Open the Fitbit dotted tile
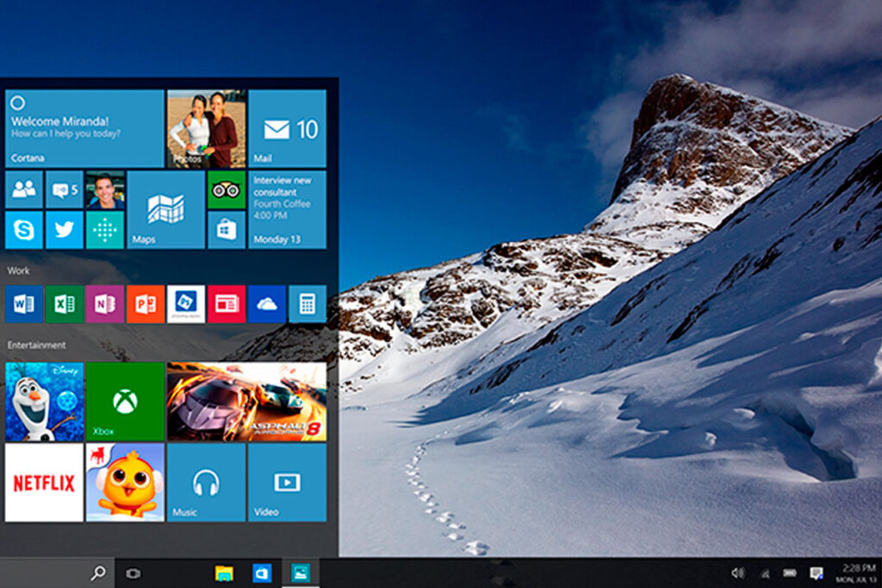 [x=105, y=230]
